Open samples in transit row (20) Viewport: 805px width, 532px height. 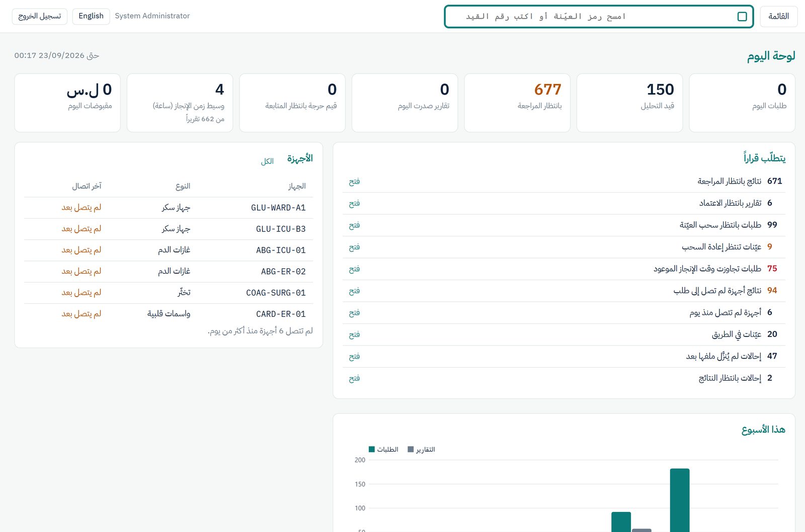click(x=563, y=334)
